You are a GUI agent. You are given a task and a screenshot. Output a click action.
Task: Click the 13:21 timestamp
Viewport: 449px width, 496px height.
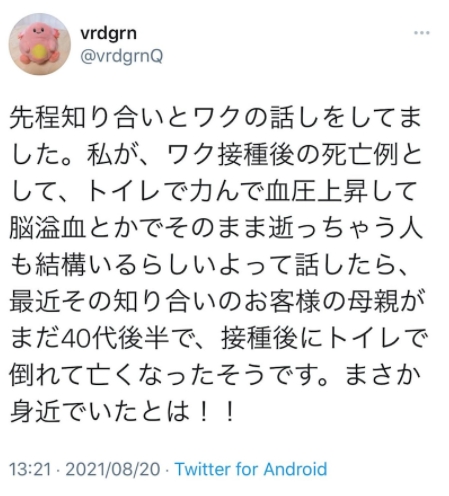(30, 469)
